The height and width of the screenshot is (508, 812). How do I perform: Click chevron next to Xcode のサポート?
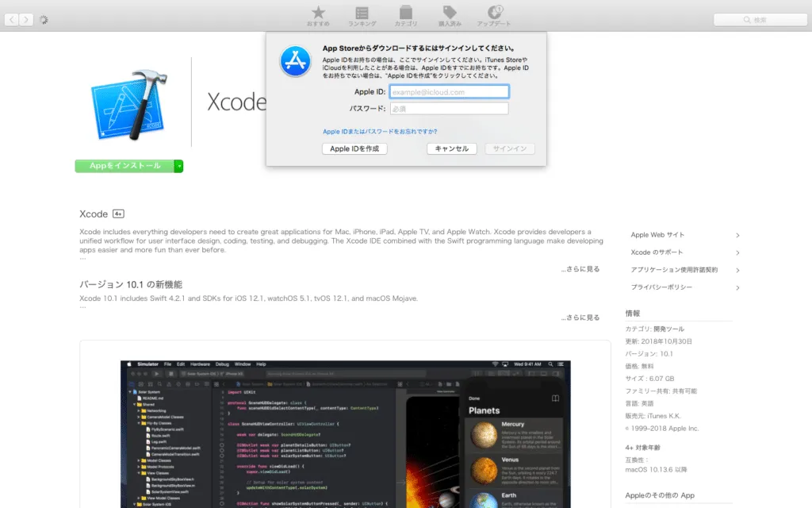[x=737, y=253]
